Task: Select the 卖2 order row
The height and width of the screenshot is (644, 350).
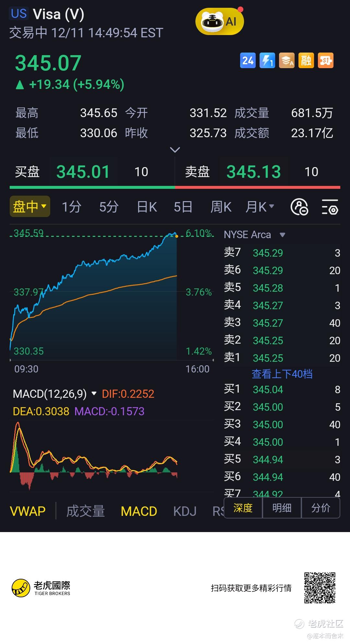Action: point(282,340)
